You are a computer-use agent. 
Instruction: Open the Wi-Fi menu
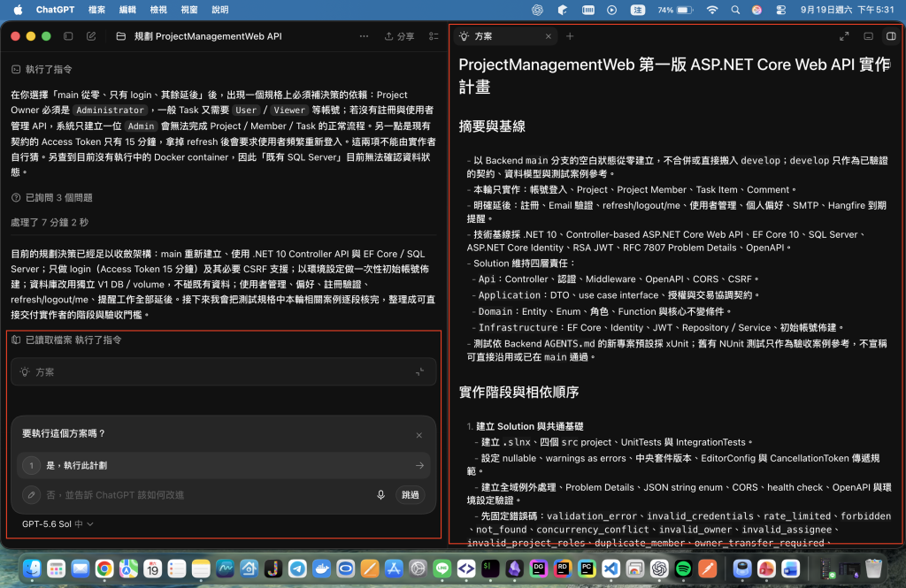pos(712,10)
